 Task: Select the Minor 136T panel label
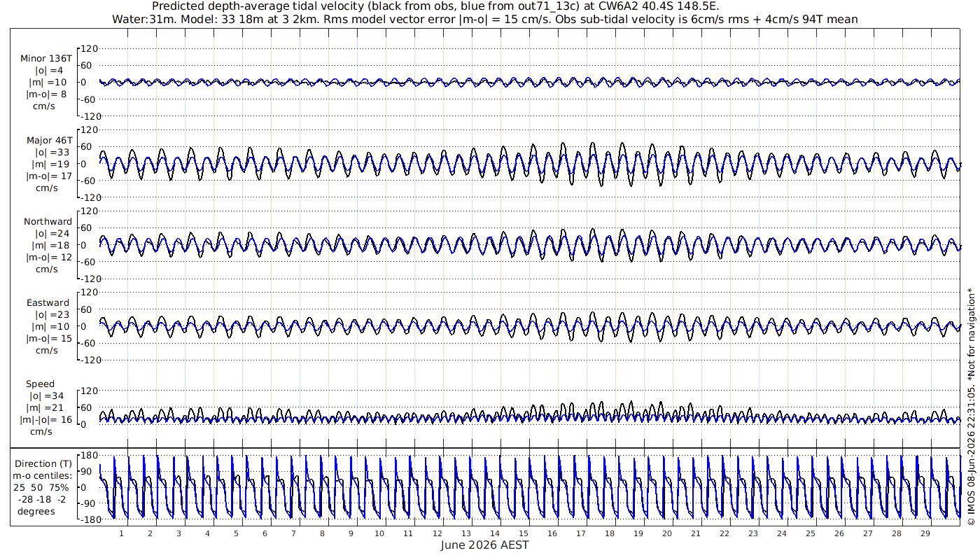pos(46,59)
